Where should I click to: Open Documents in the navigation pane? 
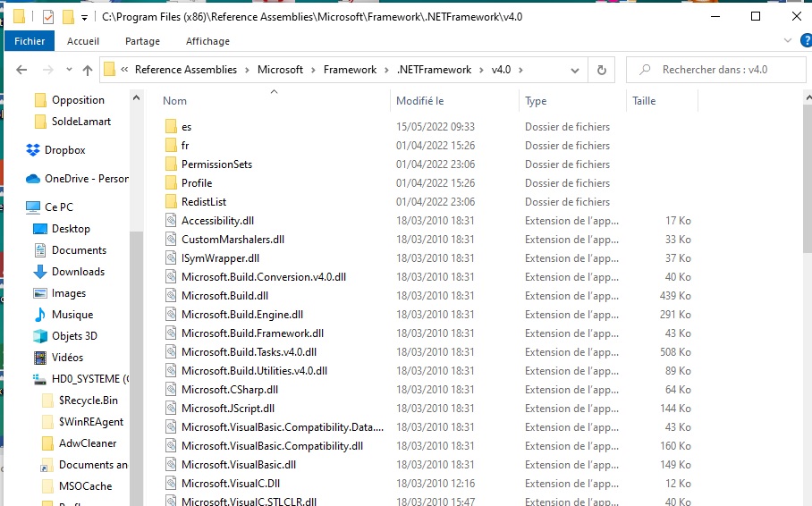79,250
